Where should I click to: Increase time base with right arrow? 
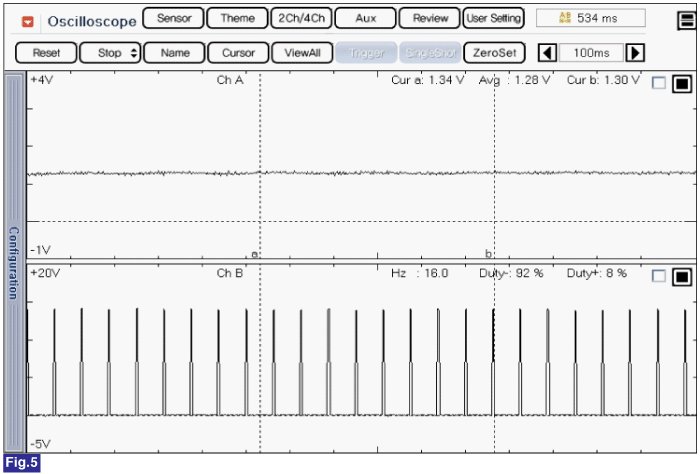coord(635,53)
